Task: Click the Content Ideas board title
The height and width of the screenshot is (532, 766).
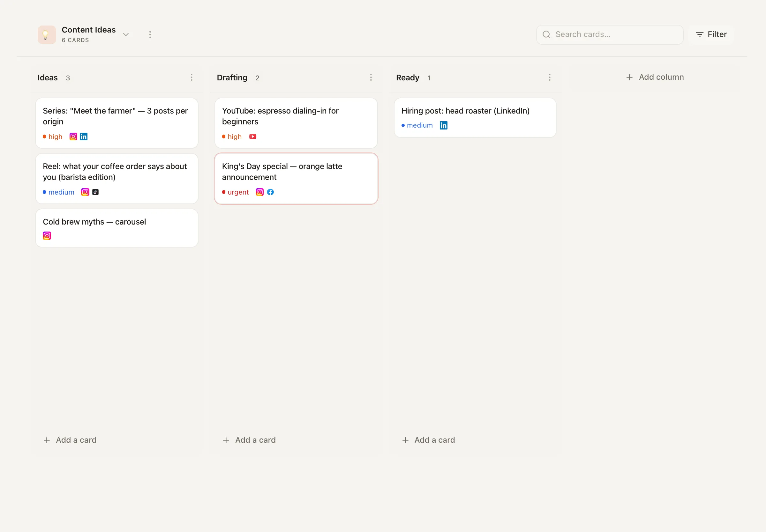Action: 89,30
